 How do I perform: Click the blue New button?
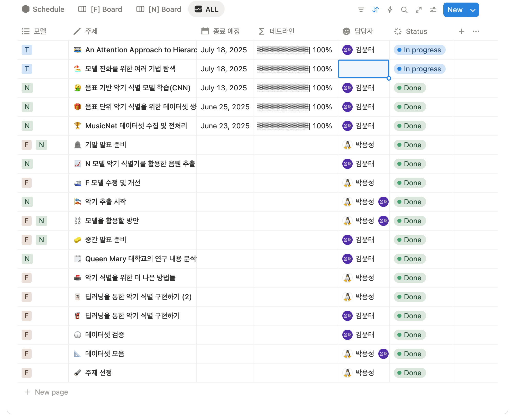tap(455, 10)
